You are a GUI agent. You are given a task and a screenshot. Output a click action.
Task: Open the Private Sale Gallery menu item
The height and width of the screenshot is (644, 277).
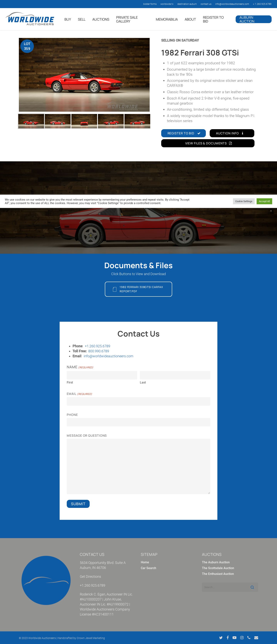point(127,19)
